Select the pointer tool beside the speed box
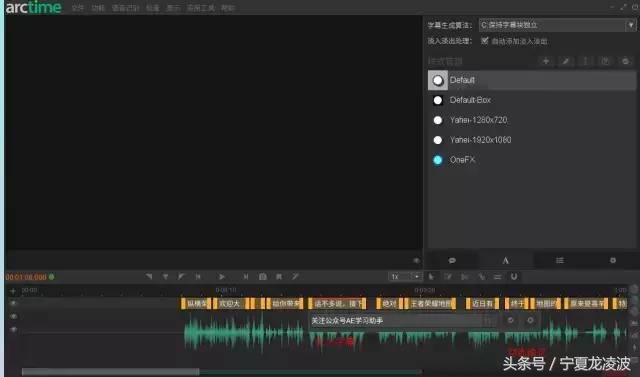 tap(431, 277)
